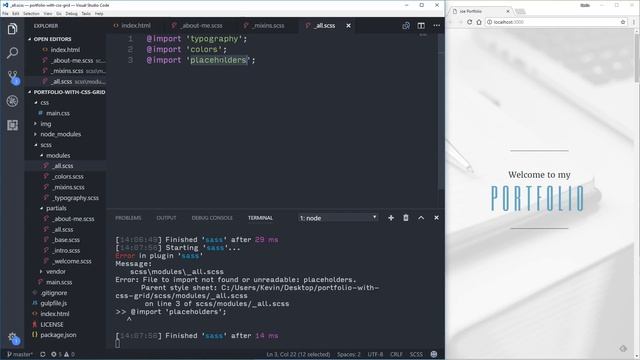Open the Debug view in the activity bar
This screenshot has width=640, height=360.
pyautogui.click(x=12, y=101)
